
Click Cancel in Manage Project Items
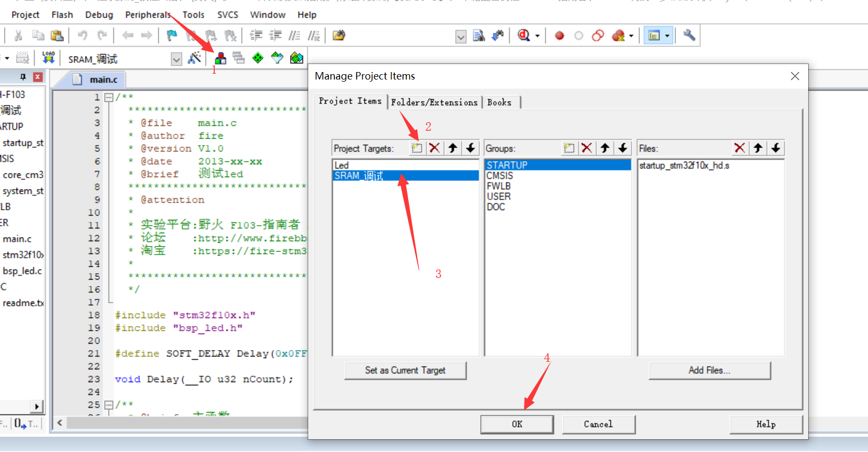[x=598, y=424]
